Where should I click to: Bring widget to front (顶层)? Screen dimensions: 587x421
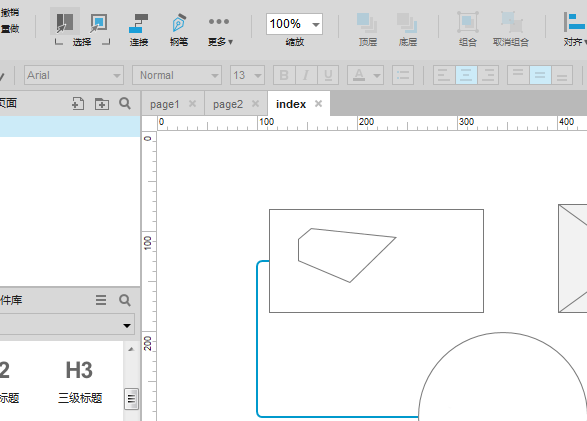click(367, 30)
